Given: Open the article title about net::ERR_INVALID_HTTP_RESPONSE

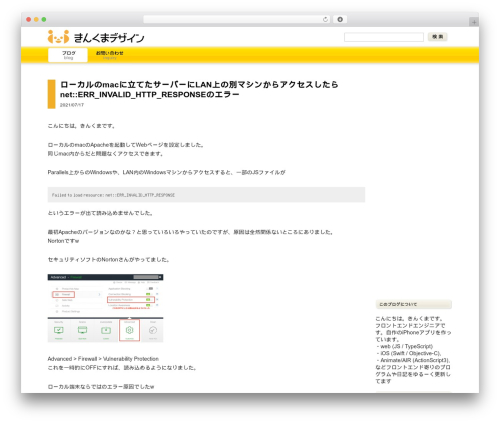Looking at the screenshot, I should [199, 89].
